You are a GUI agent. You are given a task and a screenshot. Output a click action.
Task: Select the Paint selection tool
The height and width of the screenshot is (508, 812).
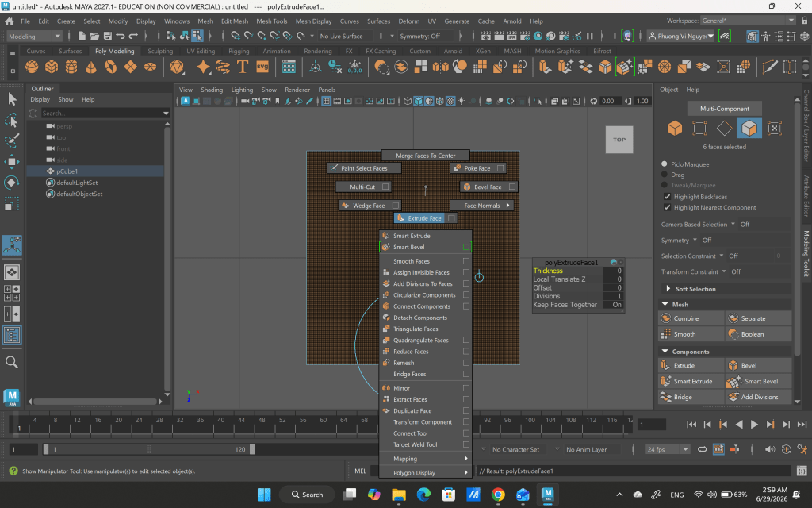(12, 140)
